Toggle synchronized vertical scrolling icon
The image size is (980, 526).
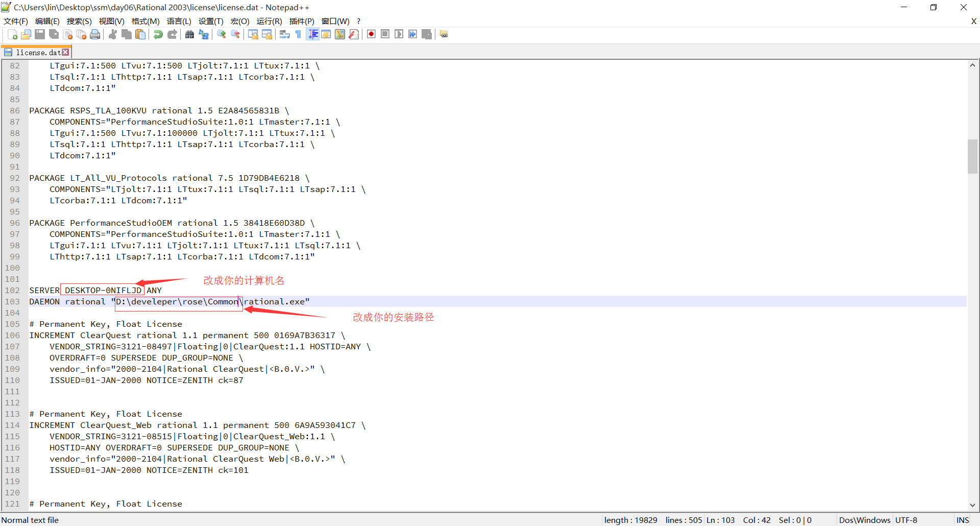coord(253,34)
